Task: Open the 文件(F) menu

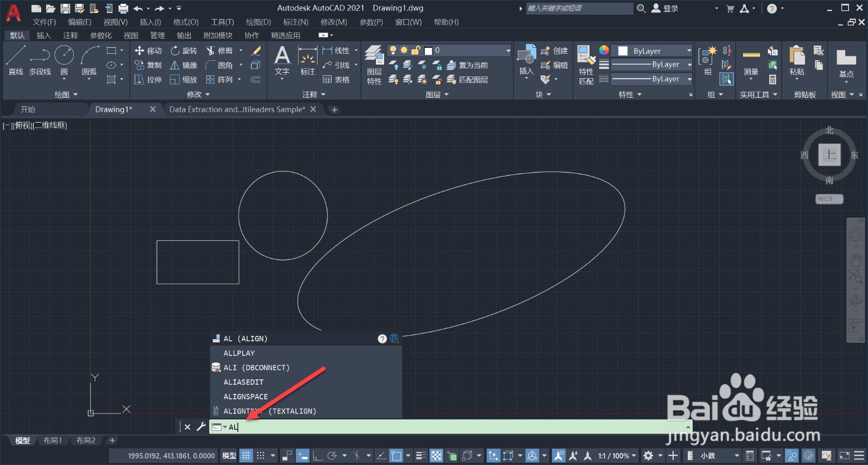Action: point(44,22)
